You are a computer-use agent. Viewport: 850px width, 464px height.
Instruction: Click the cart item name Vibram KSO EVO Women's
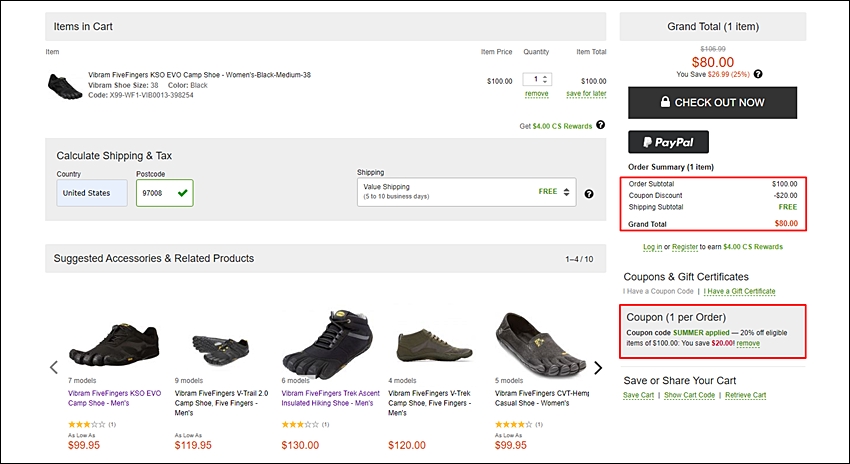pyautogui.click(x=199, y=75)
